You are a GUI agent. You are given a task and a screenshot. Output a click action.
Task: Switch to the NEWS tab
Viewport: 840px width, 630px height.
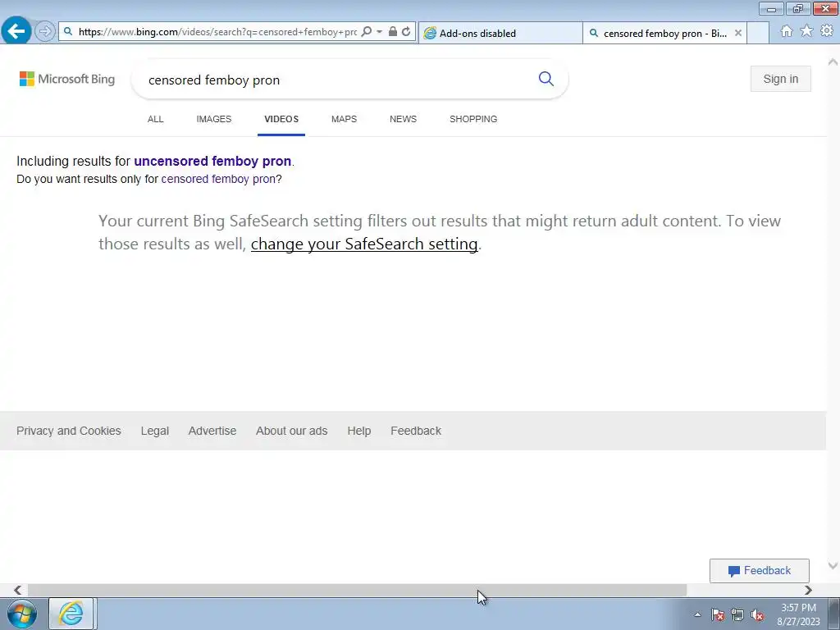click(403, 119)
